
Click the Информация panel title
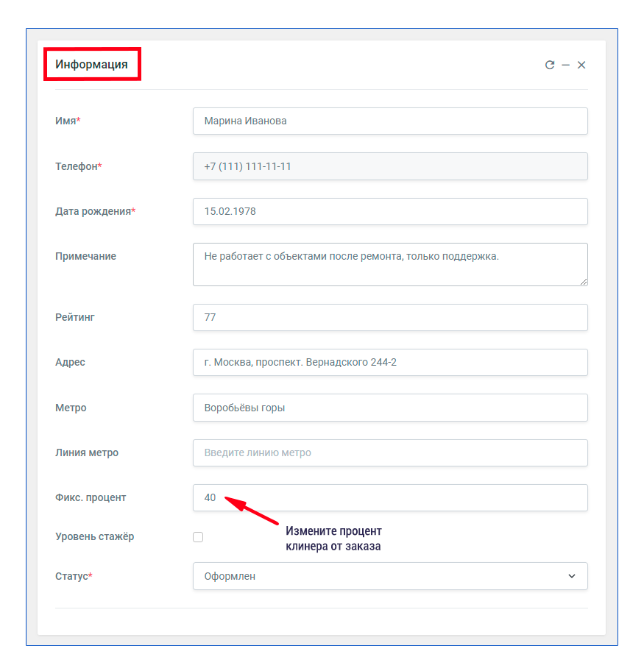pyautogui.click(x=92, y=64)
